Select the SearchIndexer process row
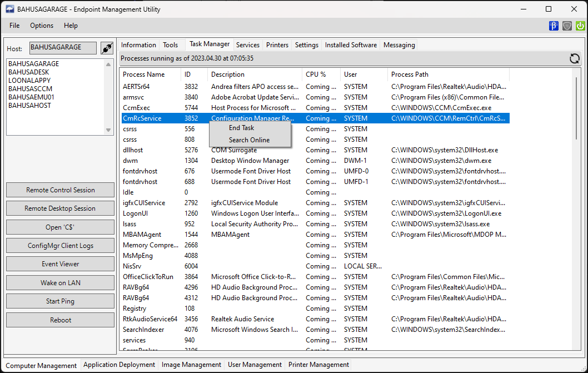 [315, 330]
